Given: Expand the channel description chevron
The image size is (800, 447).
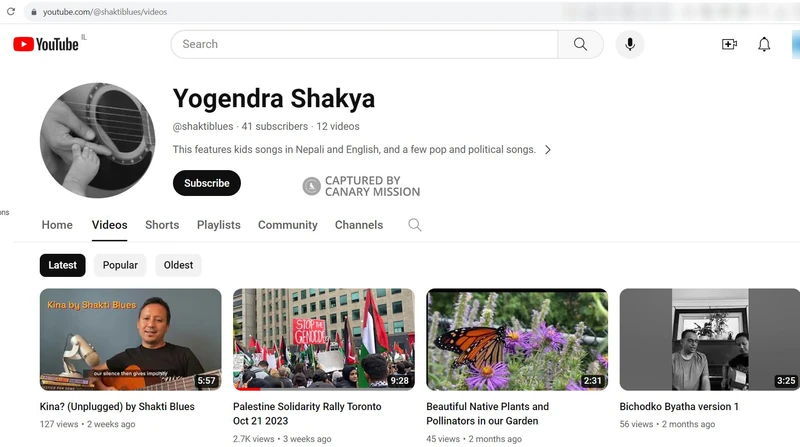Looking at the screenshot, I should [x=547, y=150].
